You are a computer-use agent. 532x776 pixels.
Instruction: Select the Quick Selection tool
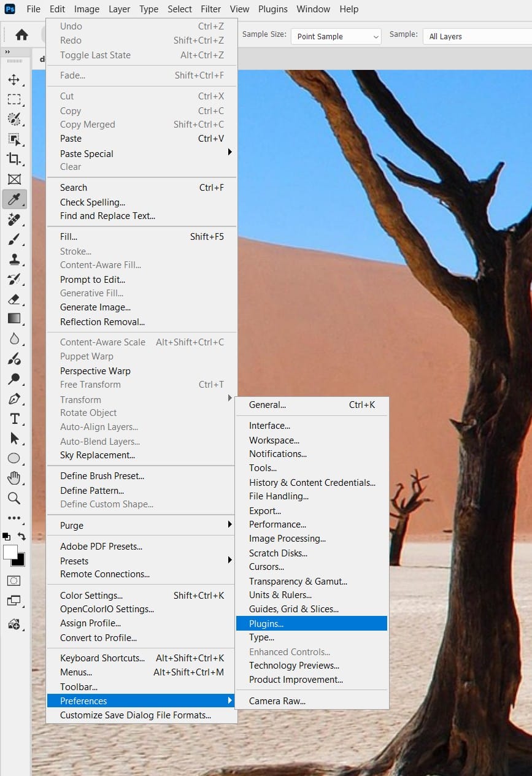click(14, 119)
